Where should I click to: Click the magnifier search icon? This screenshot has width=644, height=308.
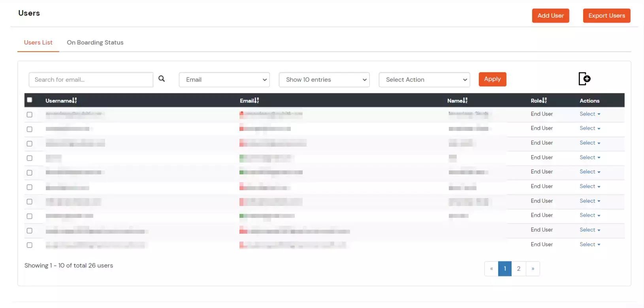pyautogui.click(x=162, y=79)
